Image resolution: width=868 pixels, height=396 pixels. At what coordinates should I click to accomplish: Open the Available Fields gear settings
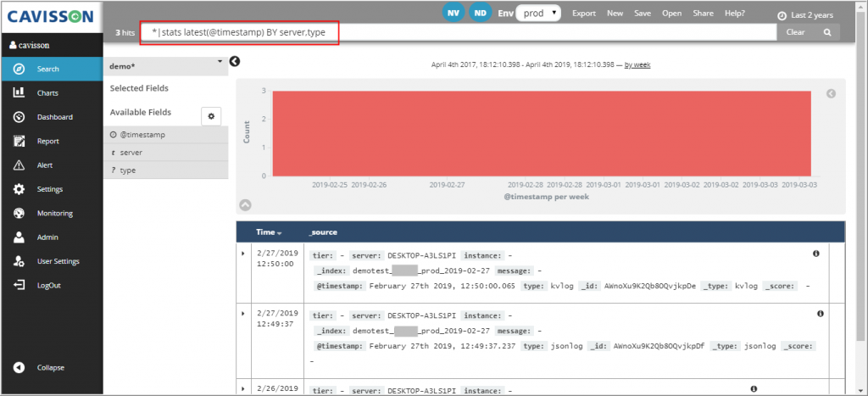pyautogui.click(x=211, y=114)
